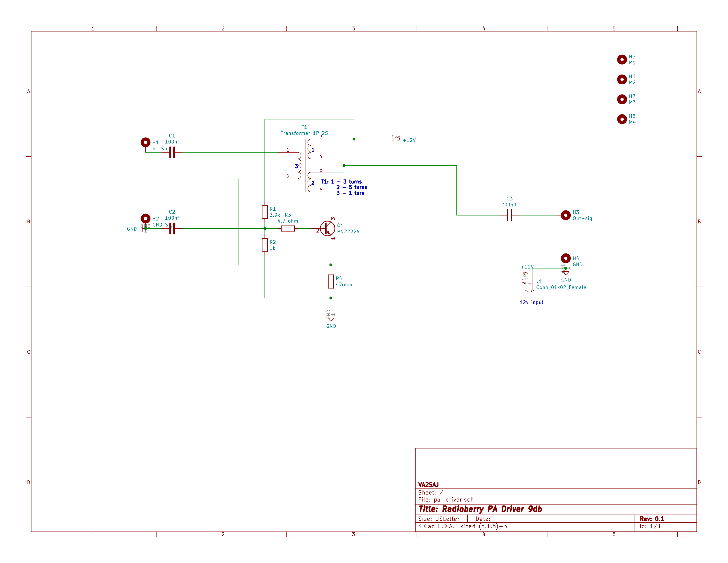Click the C1 capacitor symbol
Image resolution: width=728 pixels, height=563 pixels.
(x=172, y=152)
